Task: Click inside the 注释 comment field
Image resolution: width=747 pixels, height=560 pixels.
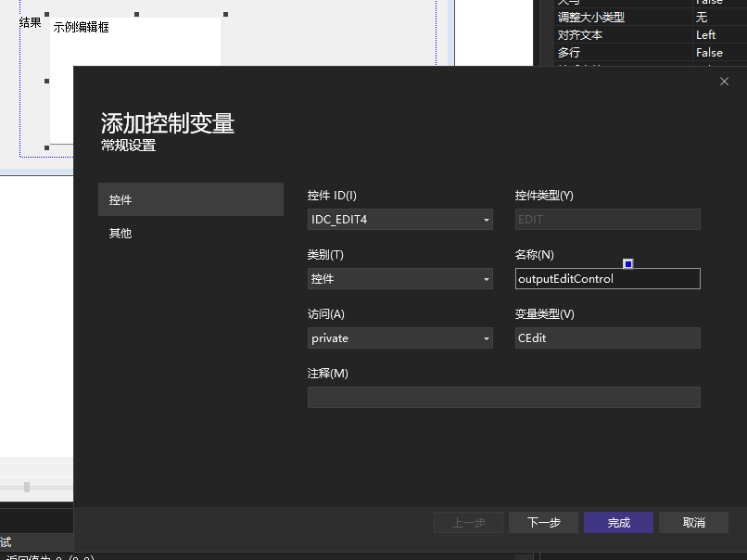Action: tap(503, 397)
